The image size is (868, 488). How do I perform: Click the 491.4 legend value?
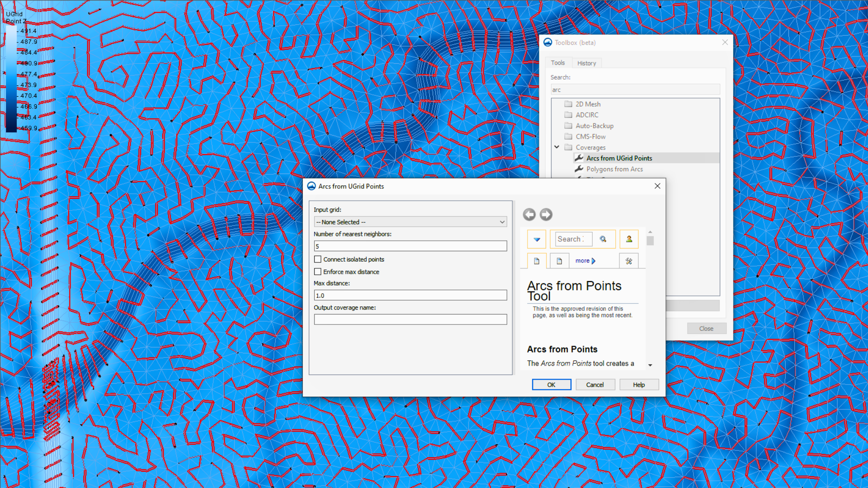[28, 31]
